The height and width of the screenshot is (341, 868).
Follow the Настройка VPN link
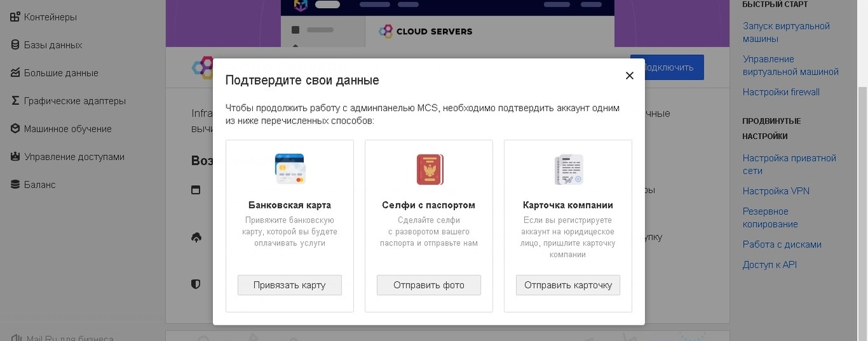click(x=776, y=191)
